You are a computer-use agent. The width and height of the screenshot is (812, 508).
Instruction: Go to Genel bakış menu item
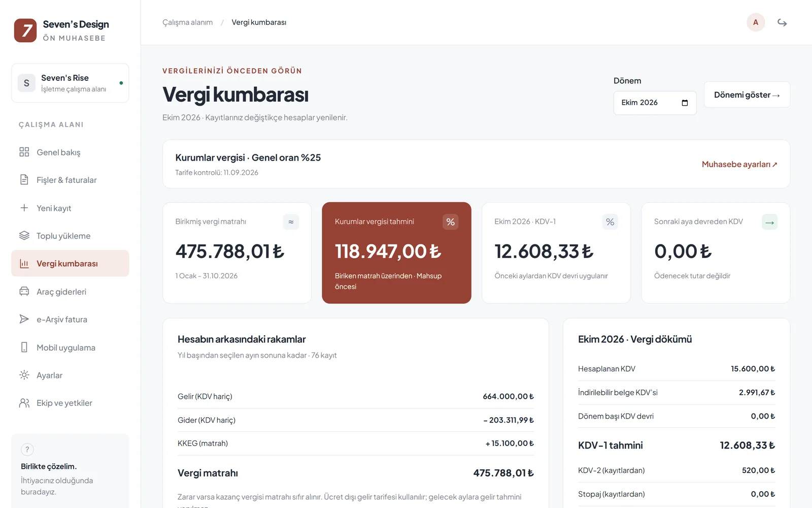[x=70, y=152]
